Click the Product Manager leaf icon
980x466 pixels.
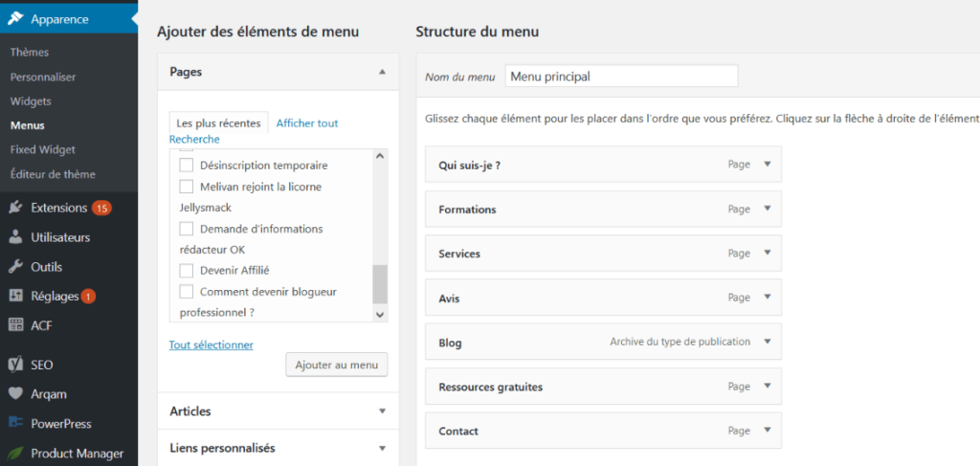[15, 453]
